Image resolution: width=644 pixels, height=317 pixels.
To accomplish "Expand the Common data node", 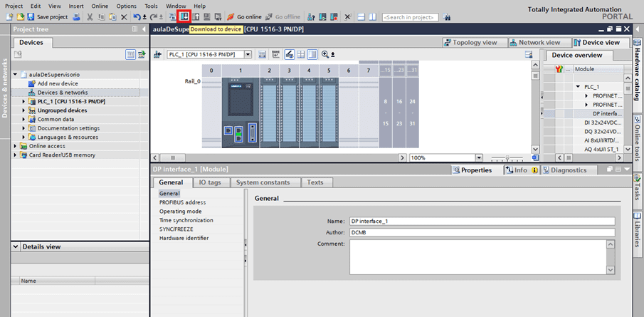I will pyautogui.click(x=23, y=119).
